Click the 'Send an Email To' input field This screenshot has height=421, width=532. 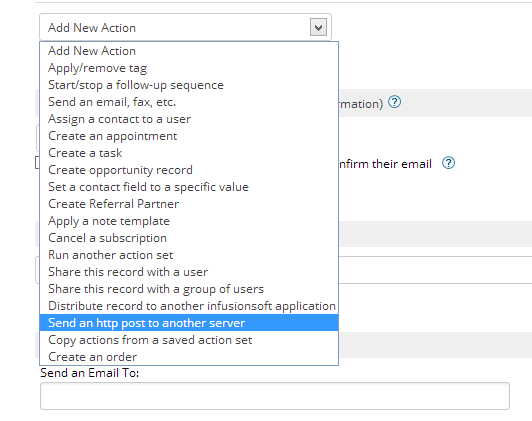(275, 396)
